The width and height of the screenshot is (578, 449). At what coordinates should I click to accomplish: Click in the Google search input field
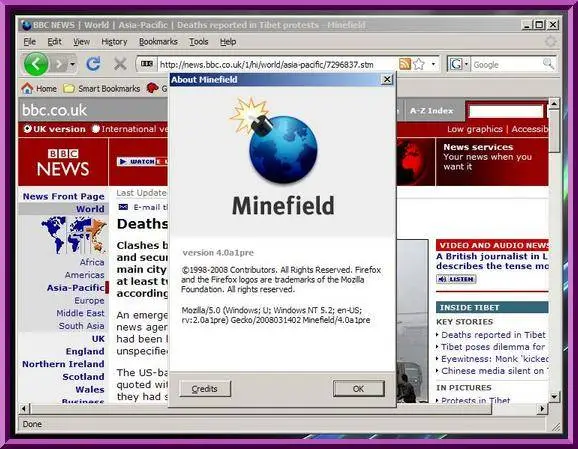pyautogui.click(x=506, y=65)
